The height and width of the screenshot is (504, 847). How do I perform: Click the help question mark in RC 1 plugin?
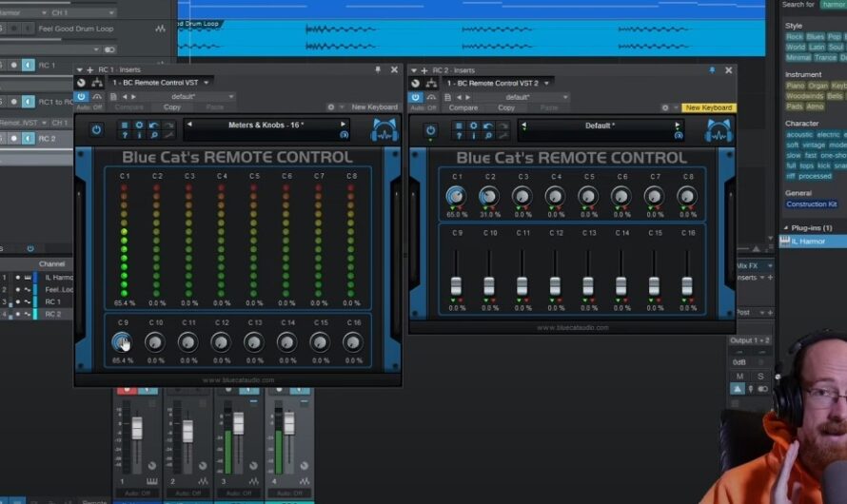125,135
